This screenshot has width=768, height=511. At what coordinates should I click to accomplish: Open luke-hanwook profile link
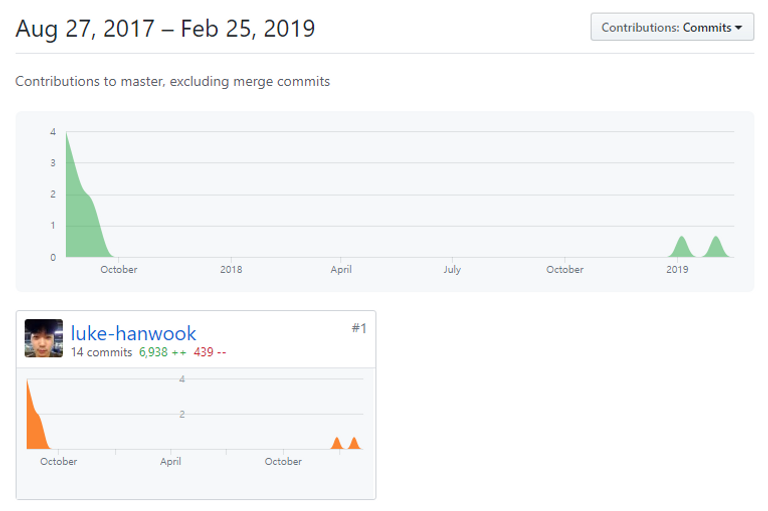pos(133,333)
